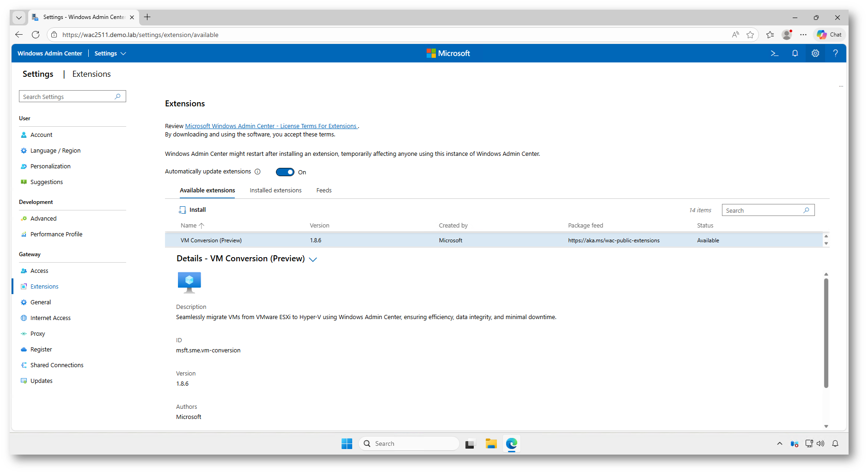Open the help question mark icon
Image resolution: width=868 pixels, height=474 pixels.
[x=835, y=53]
